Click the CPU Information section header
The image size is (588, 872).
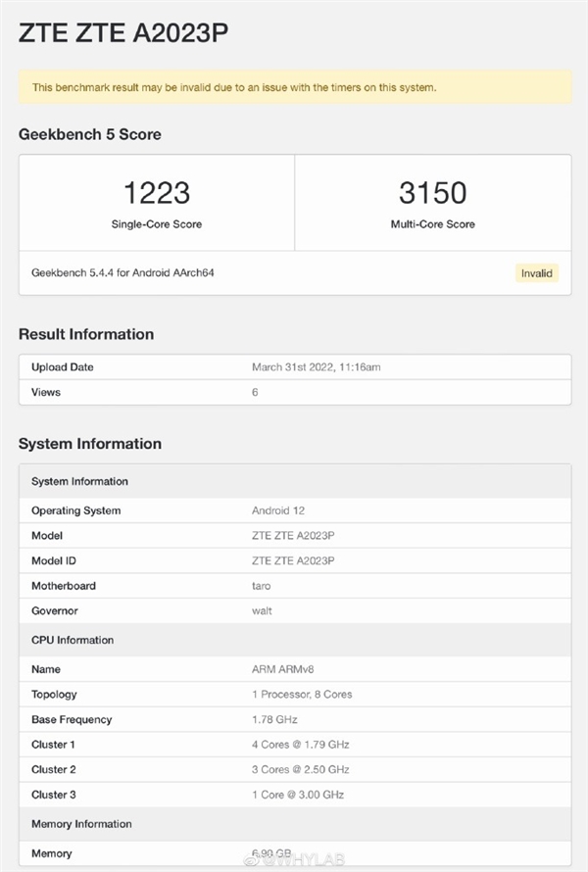tap(73, 640)
